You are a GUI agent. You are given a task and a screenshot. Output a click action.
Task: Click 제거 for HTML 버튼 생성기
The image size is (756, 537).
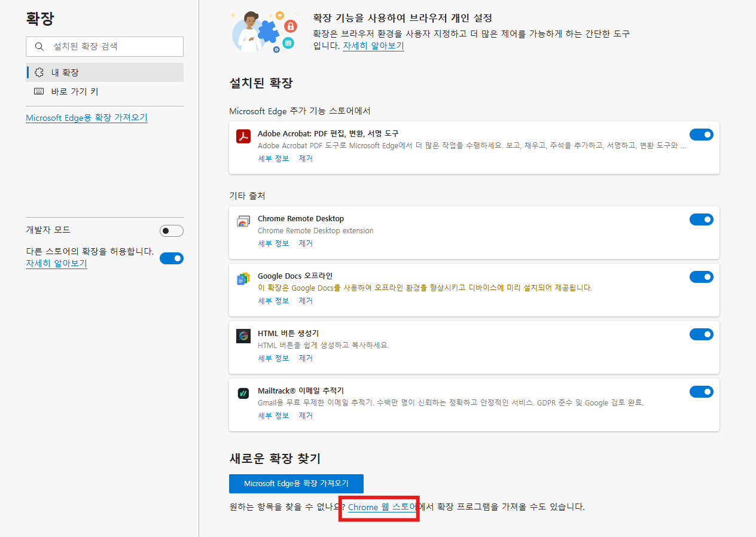tap(306, 358)
